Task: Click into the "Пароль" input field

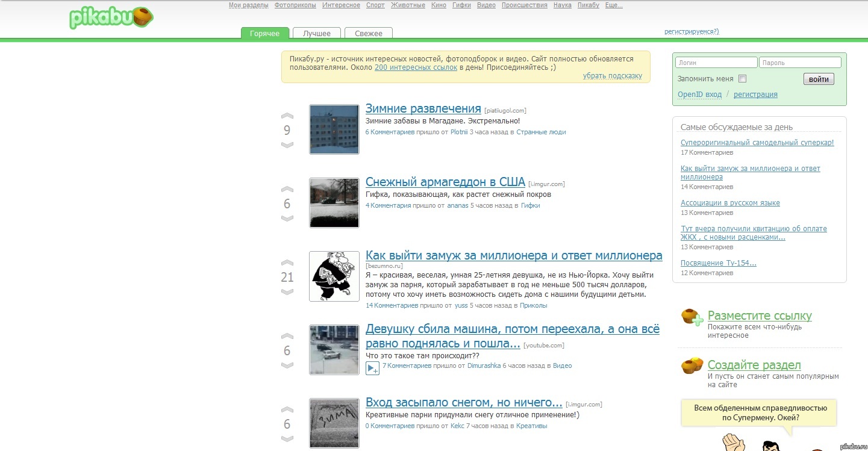Action: pyautogui.click(x=800, y=63)
